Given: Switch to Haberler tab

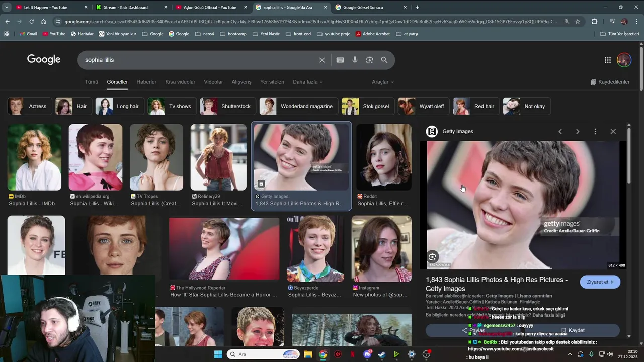Looking at the screenshot, I should [x=146, y=82].
